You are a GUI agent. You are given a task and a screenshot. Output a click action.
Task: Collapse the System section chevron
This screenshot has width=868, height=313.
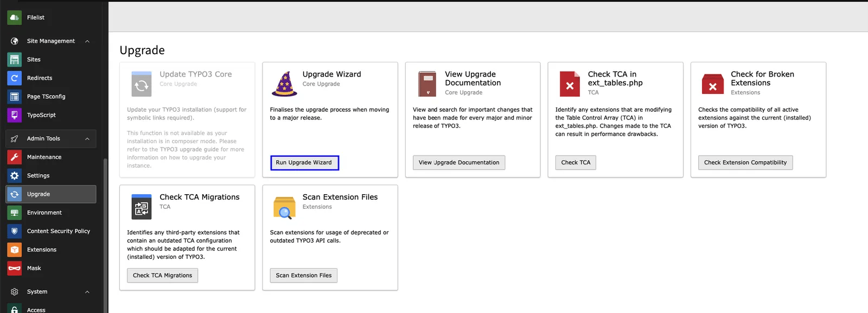coord(87,292)
